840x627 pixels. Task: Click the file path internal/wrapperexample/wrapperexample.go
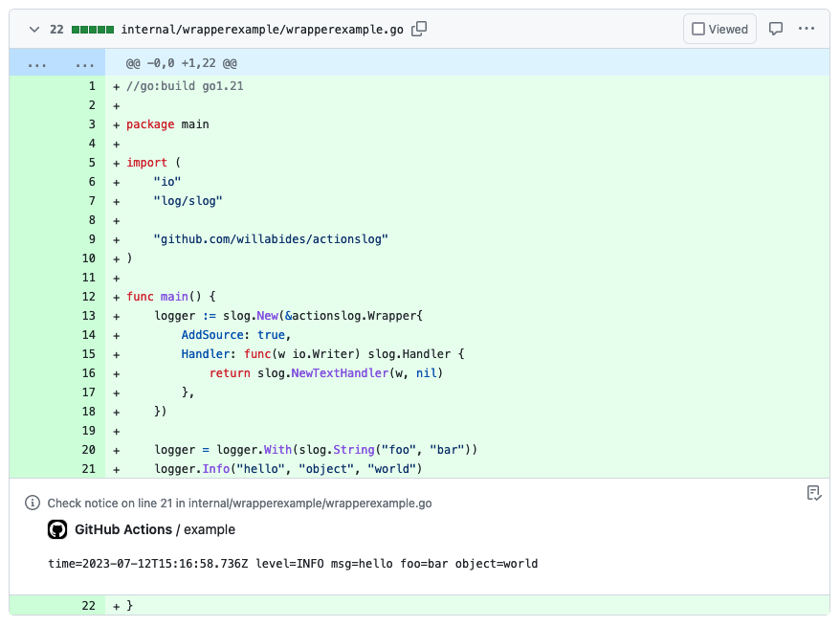(261, 30)
